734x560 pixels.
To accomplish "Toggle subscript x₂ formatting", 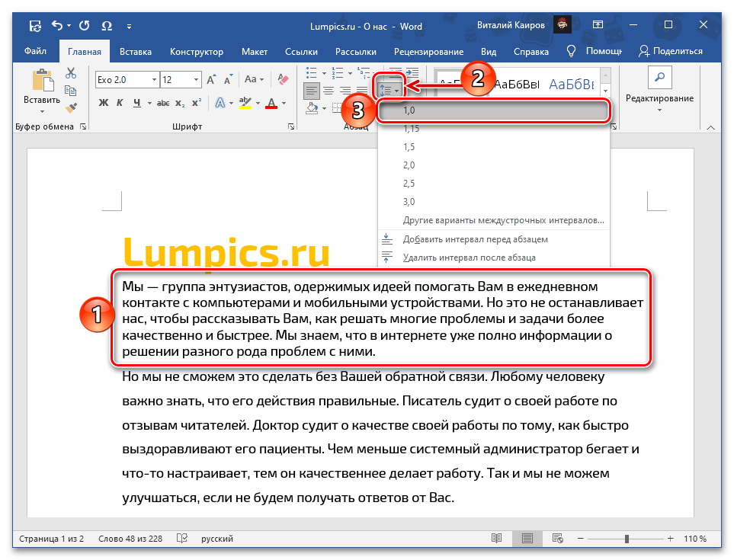I will (x=180, y=103).
